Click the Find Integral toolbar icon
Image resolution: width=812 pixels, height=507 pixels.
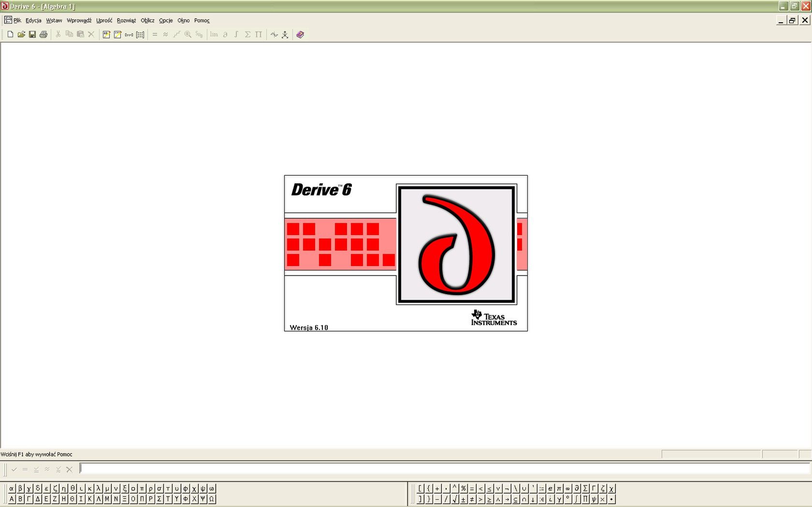tap(236, 34)
